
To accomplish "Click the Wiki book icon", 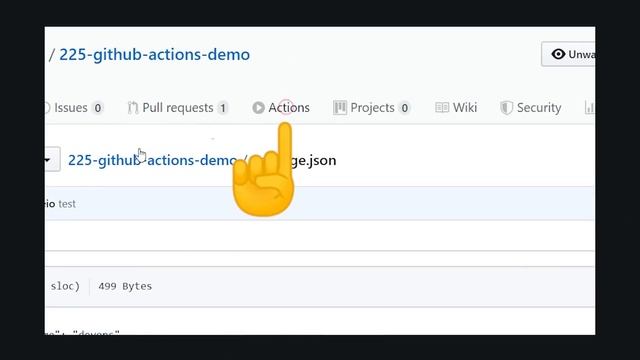I will click(x=442, y=108).
